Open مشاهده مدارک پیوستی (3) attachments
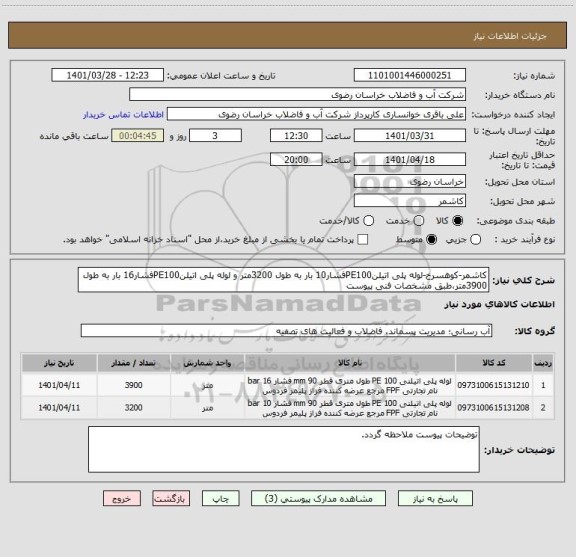Image resolution: width=576 pixels, height=557 pixels. pyautogui.click(x=318, y=499)
